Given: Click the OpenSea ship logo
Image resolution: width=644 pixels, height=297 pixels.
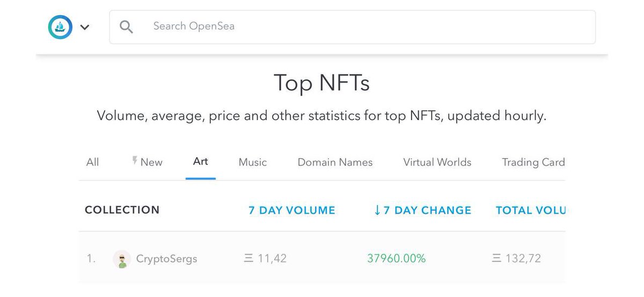Looking at the screenshot, I should 60,27.
